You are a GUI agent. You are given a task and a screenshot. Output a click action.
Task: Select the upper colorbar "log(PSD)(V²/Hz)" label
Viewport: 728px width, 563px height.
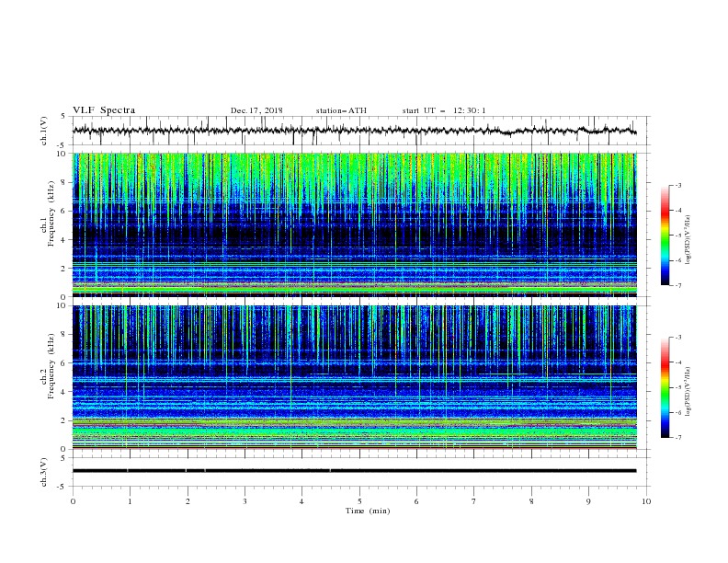click(x=688, y=240)
